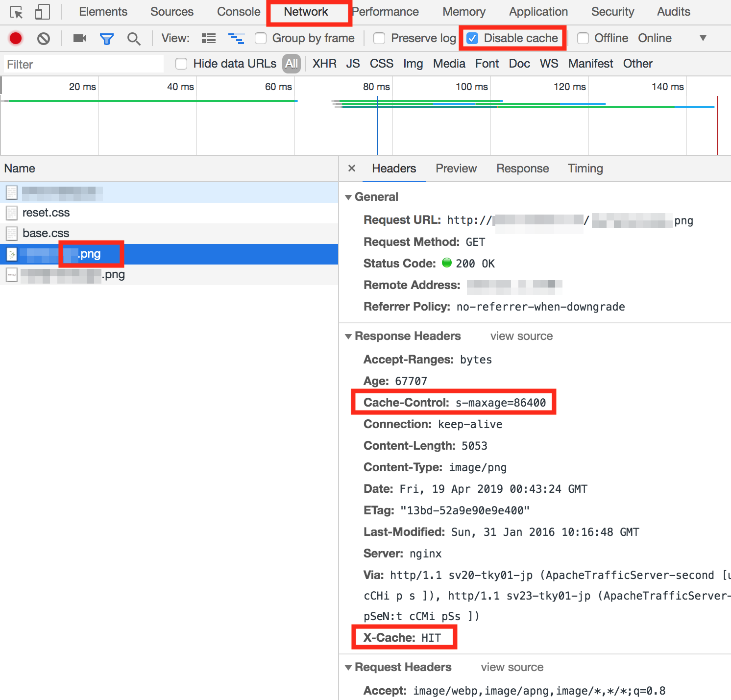The height and width of the screenshot is (700, 731).
Task: Open the Console tab
Action: coord(239,12)
